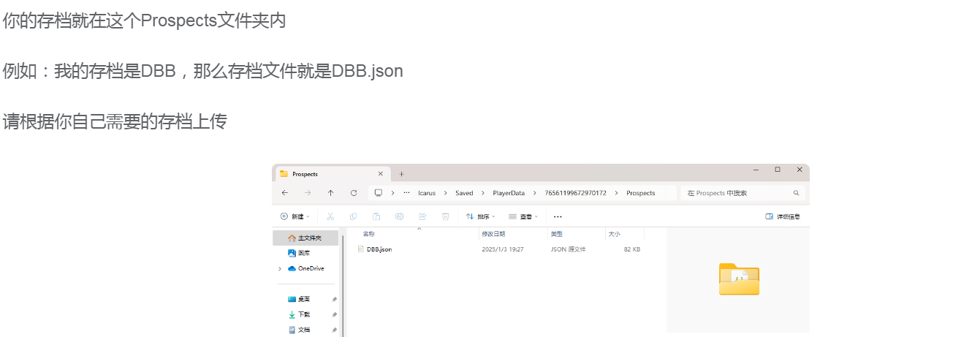Viewport: 980px width, 337px height.
Task: Click the search Prospects input box
Action: pos(742,193)
